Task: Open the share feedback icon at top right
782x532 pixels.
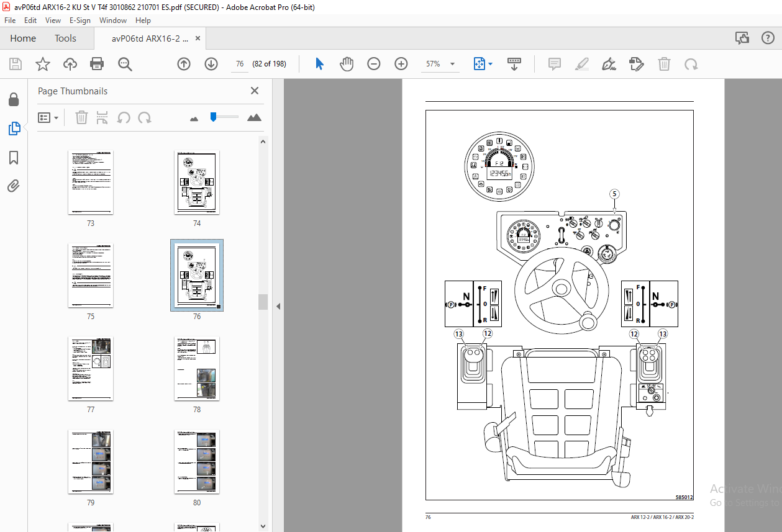Action: 742,38
